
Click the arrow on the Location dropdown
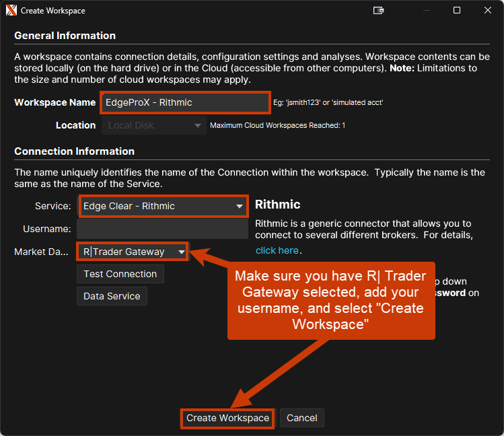click(198, 126)
